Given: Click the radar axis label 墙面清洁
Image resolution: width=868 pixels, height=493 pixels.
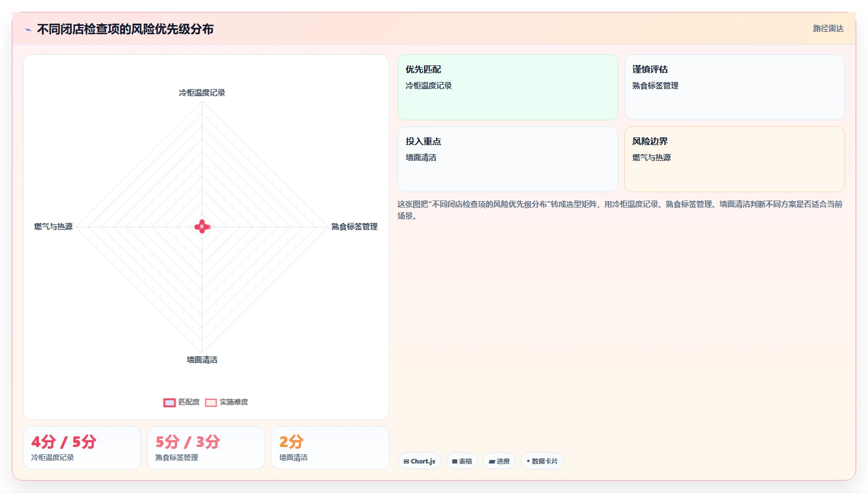Looking at the screenshot, I should 202,360.
